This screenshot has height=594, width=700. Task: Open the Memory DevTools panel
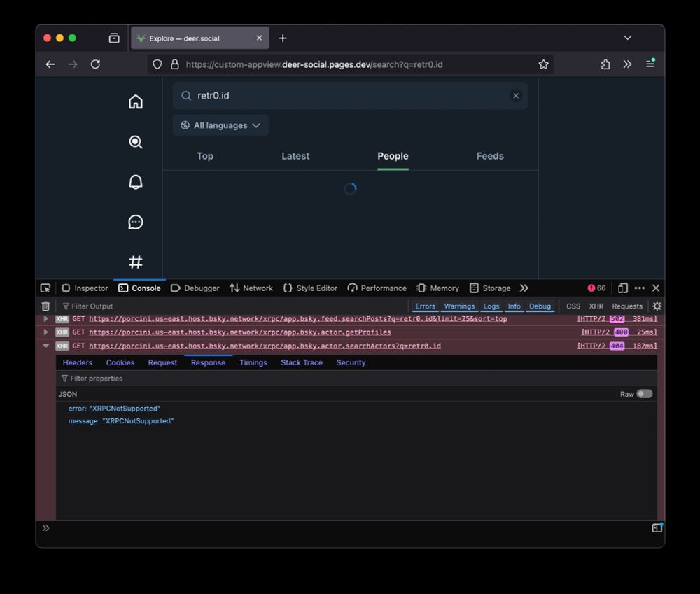(x=438, y=288)
